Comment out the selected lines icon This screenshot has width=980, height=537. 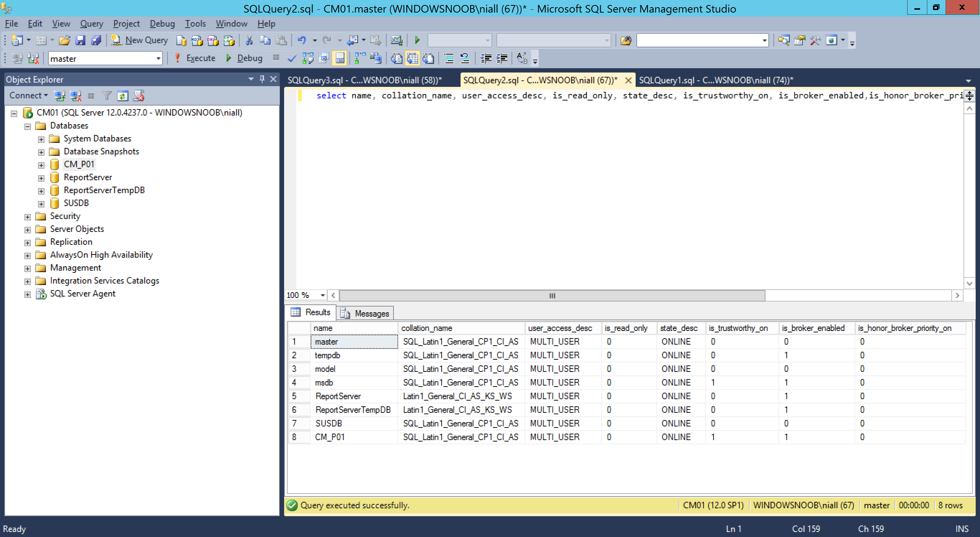click(449, 58)
